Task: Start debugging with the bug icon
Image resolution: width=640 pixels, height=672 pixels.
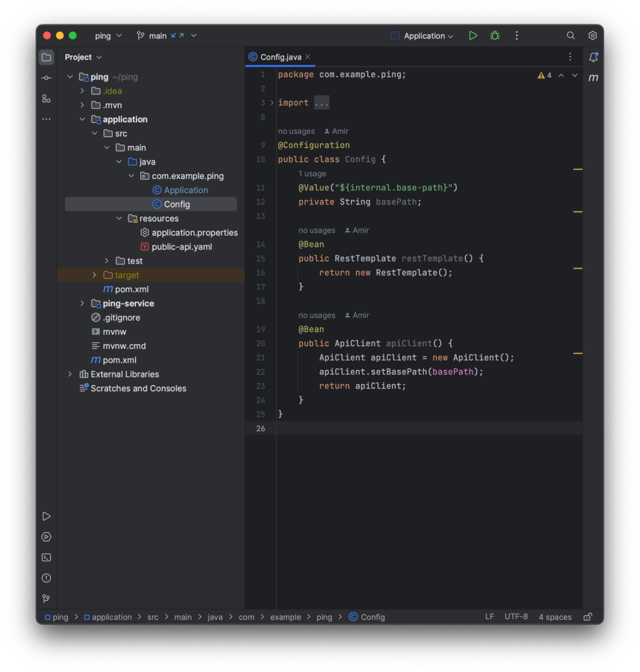Action: pyautogui.click(x=494, y=35)
